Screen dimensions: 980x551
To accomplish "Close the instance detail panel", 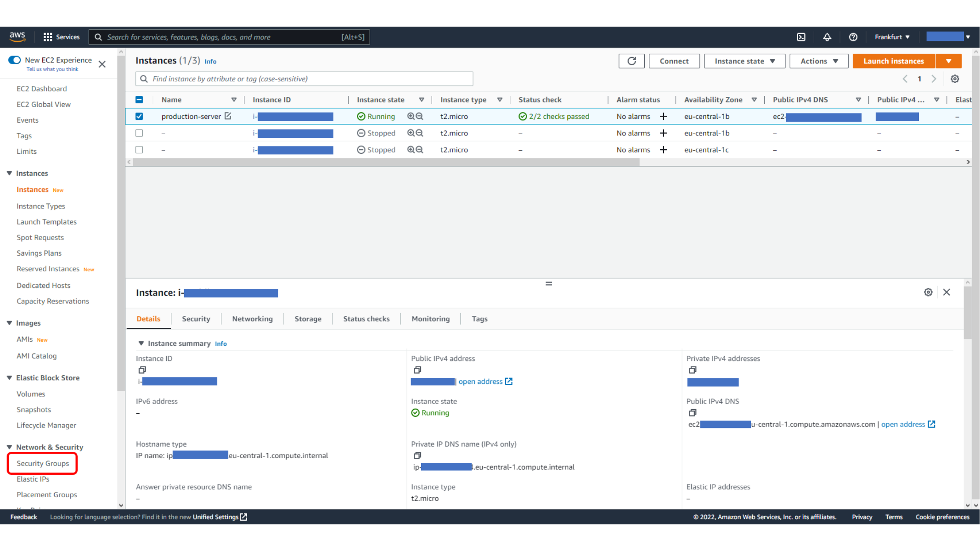I will 946,292.
